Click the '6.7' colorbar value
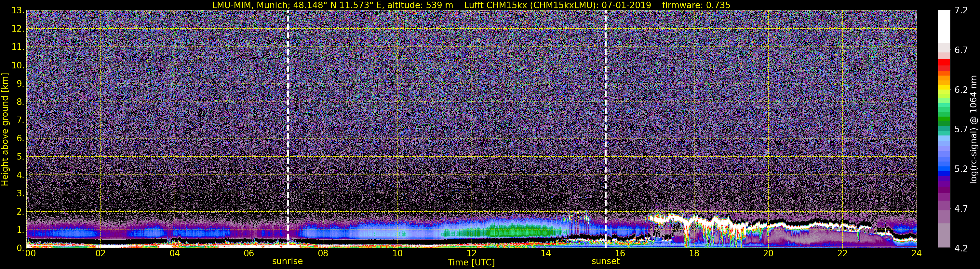The width and height of the screenshot is (980, 269). (961, 50)
